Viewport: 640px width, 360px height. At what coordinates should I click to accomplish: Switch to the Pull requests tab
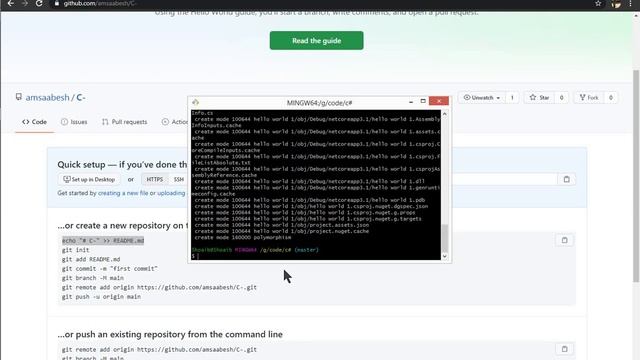click(124, 122)
